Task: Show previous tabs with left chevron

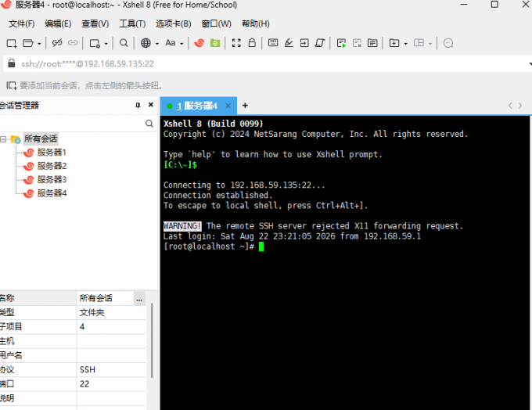Action: point(510,106)
